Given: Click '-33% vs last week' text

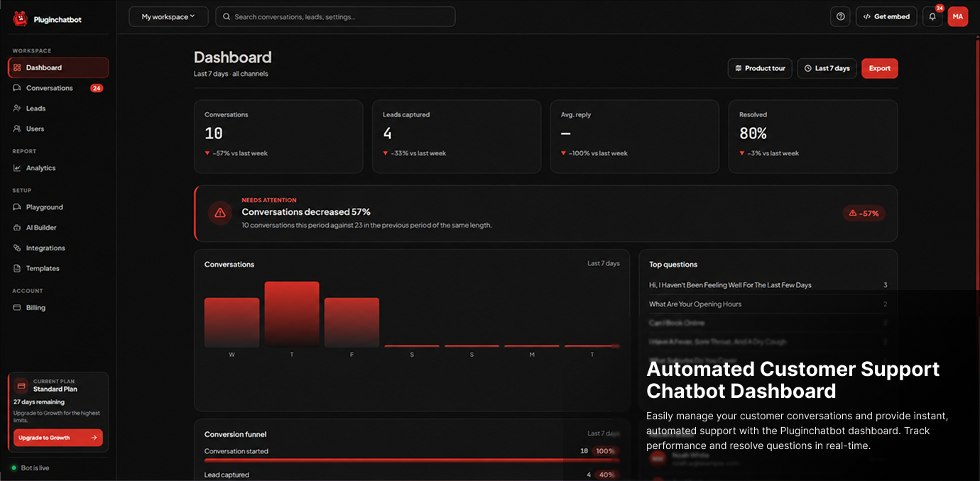Looking at the screenshot, I should pos(418,153).
